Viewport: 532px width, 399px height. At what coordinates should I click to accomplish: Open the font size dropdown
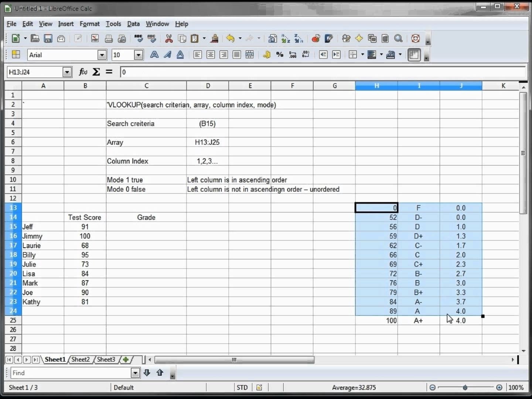139,55
